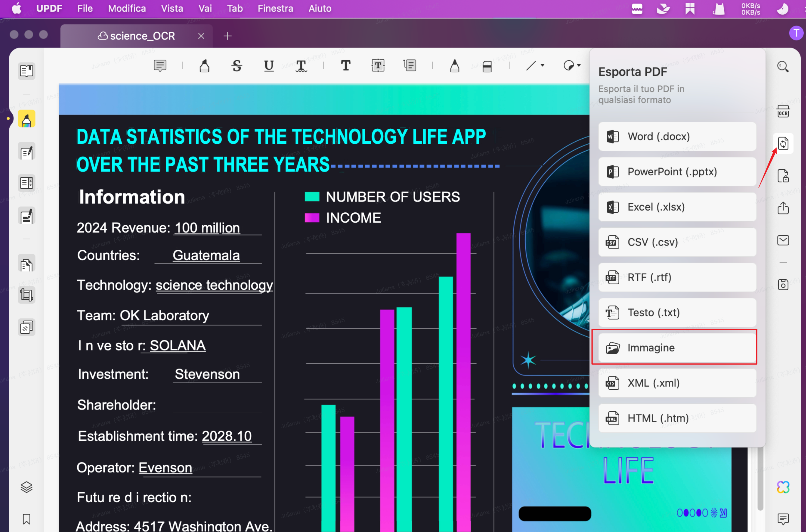806x532 pixels.
Task: Export PDF as Testo (.txt)
Action: [x=677, y=313]
